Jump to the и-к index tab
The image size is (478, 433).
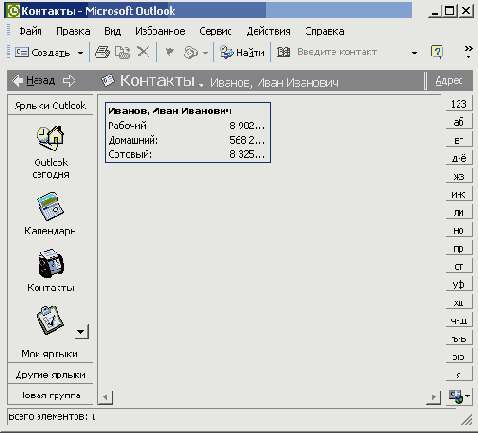pyautogui.click(x=459, y=194)
